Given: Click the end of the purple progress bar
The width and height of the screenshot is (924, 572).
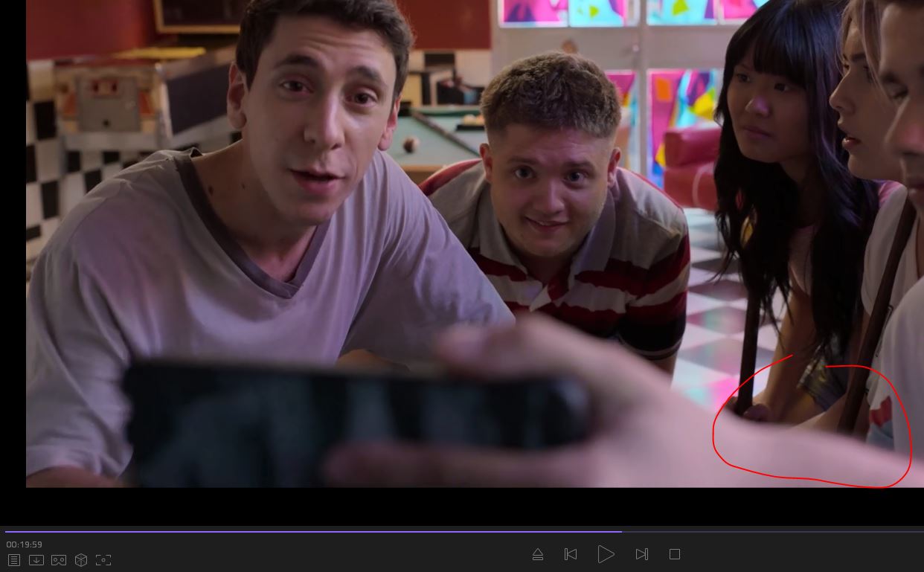Looking at the screenshot, I should (x=620, y=532).
